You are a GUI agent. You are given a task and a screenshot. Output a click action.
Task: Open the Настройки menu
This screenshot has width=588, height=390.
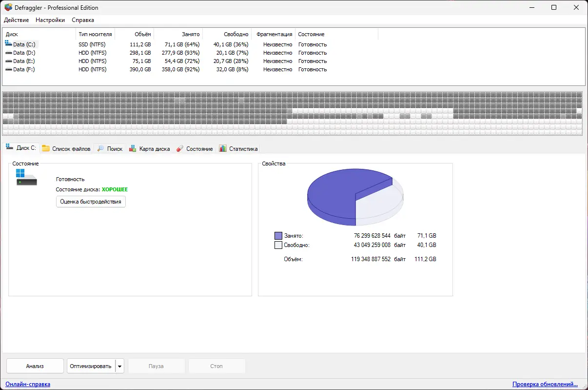[51, 20]
